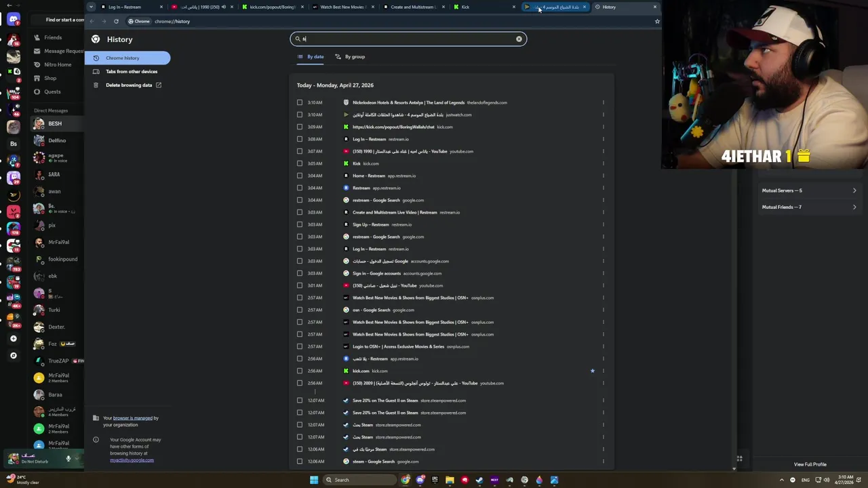Switch to By group view

click(350, 57)
